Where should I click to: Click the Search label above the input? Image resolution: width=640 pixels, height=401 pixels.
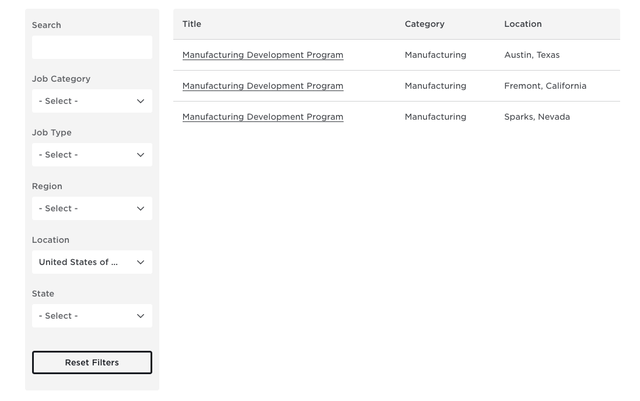[x=46, y=25]
